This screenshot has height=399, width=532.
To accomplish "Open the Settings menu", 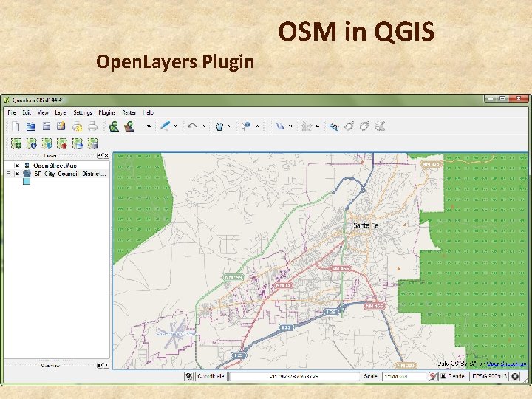I will pos(83,112).
